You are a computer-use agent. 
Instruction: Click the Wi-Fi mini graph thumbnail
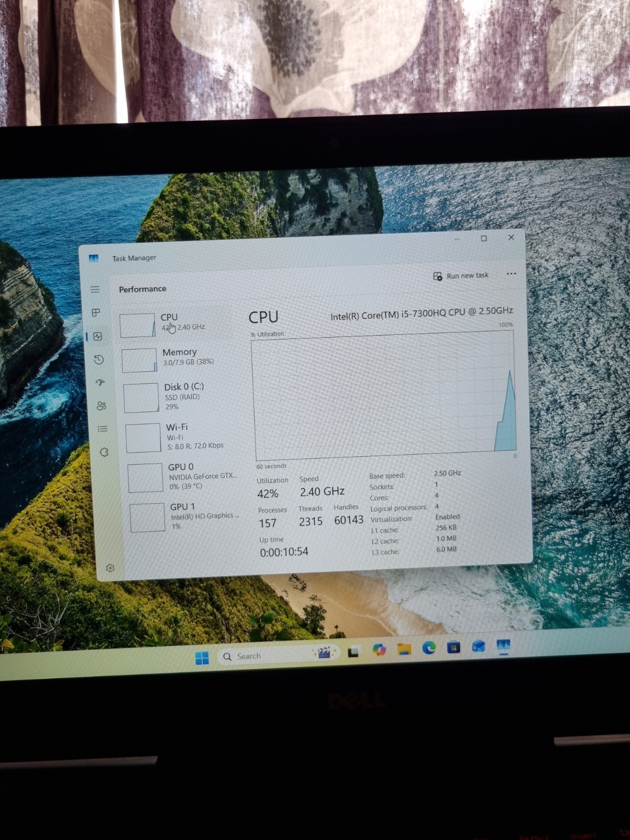tap(143, 438)
